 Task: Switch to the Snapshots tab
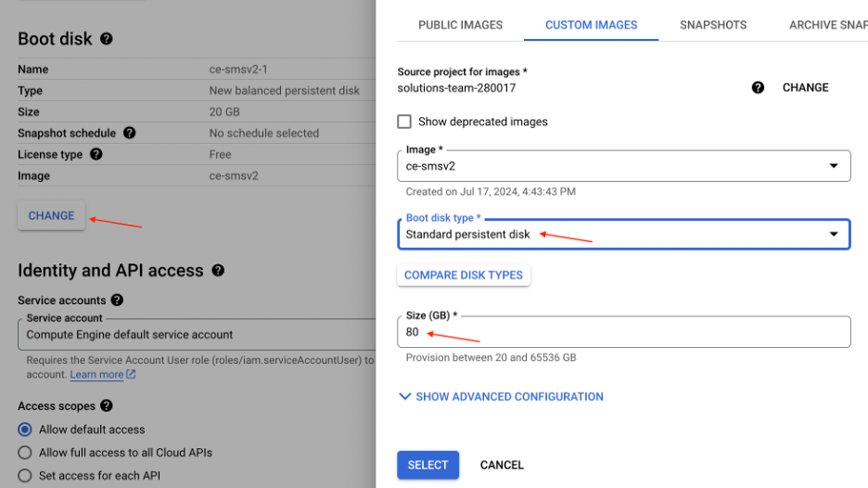(713, 25)
